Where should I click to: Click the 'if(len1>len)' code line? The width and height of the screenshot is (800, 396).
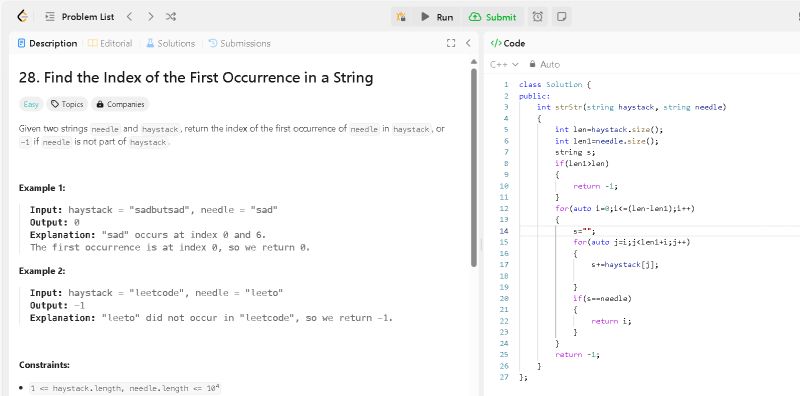click(582, 163)
